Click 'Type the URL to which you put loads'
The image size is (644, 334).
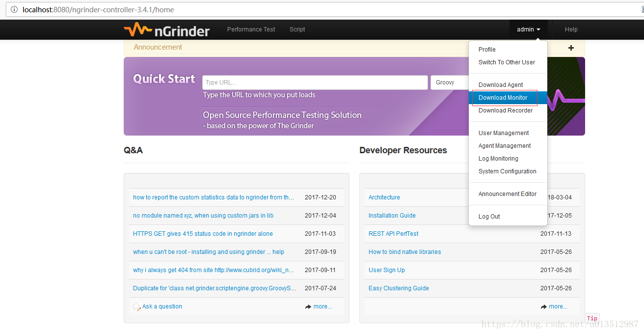[x=259, y=95]
